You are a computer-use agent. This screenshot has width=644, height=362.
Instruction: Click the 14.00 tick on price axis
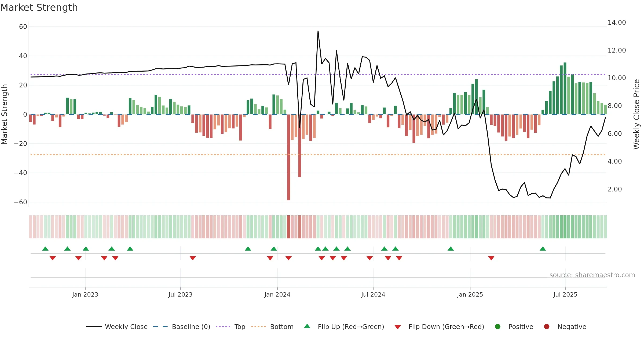(x=617, y=23)
